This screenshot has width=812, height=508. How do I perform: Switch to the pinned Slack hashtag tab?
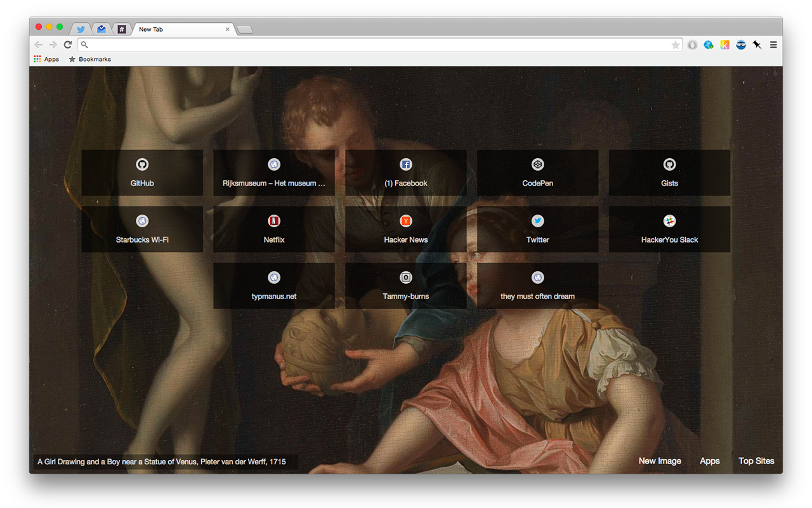(122, 29)
